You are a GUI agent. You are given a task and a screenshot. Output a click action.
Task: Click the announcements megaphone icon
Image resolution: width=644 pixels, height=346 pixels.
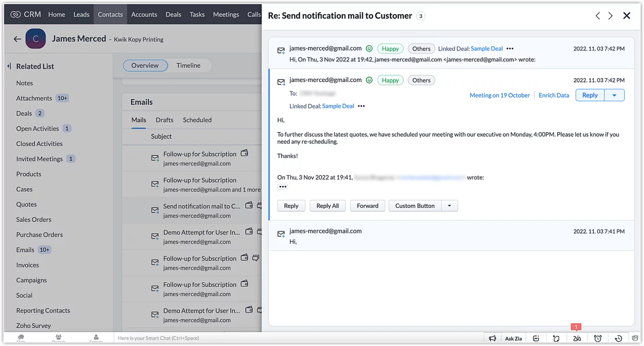(x=492, y=338)
